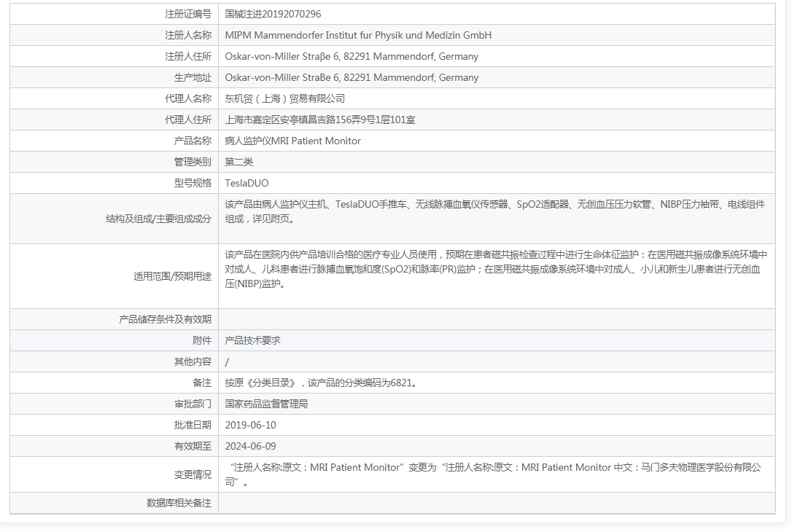Select the 有效期至 label
800x532 pixels.
pyautogui.click(x=193, y=446)
